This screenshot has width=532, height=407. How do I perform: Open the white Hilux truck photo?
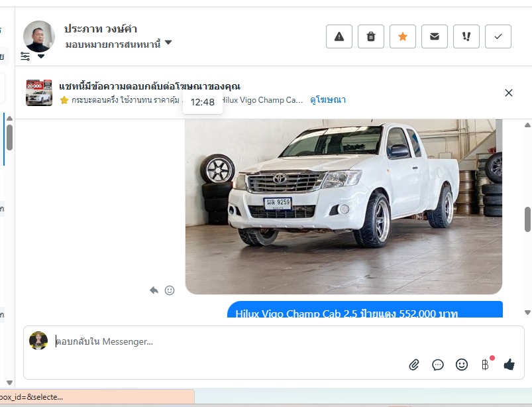tap(344, 206)
